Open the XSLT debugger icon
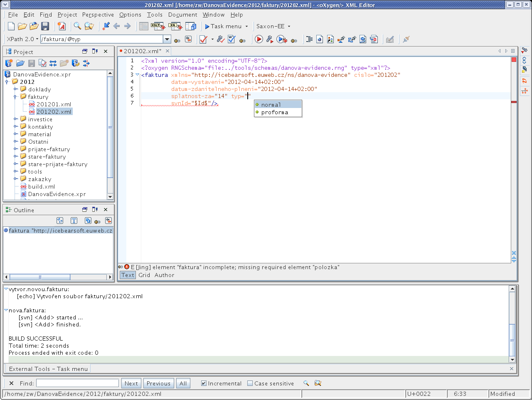The image size is (532, 400). pyautogui.click(x=158, y=27)
